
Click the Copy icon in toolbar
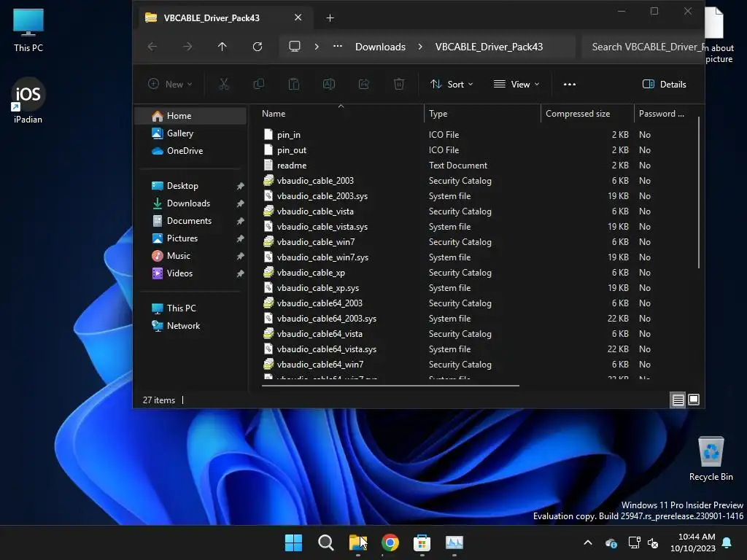[x=259, y=85]
